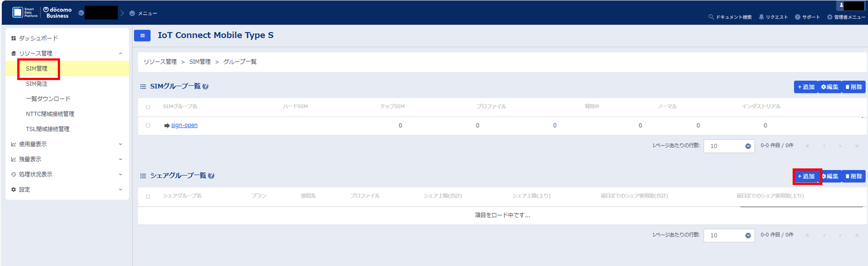This screenshot has height=266, width=868.
Task: Select all share groups header checkbox
Action: pyautogui.click(x=148, y=196)
